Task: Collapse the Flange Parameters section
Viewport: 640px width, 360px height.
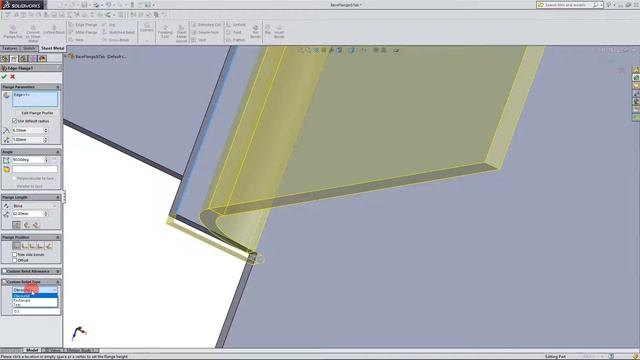Action: pyautogui.click(x=58, y=87)
